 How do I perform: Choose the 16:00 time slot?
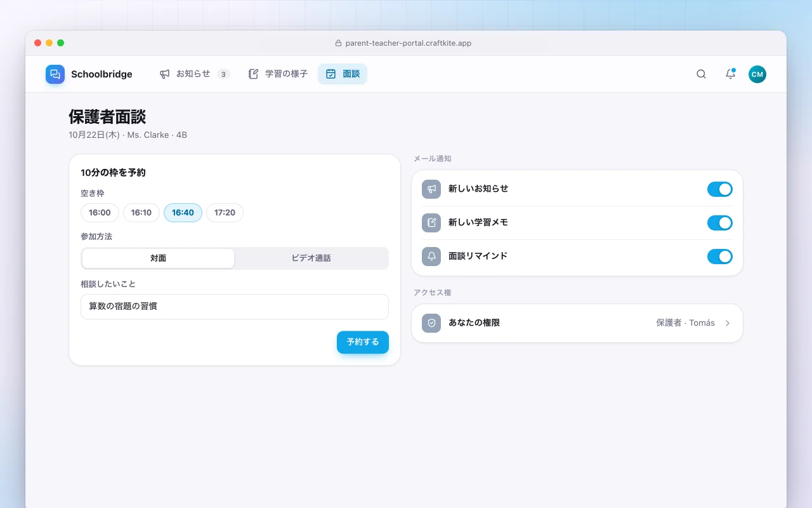(x=100, y=213)
